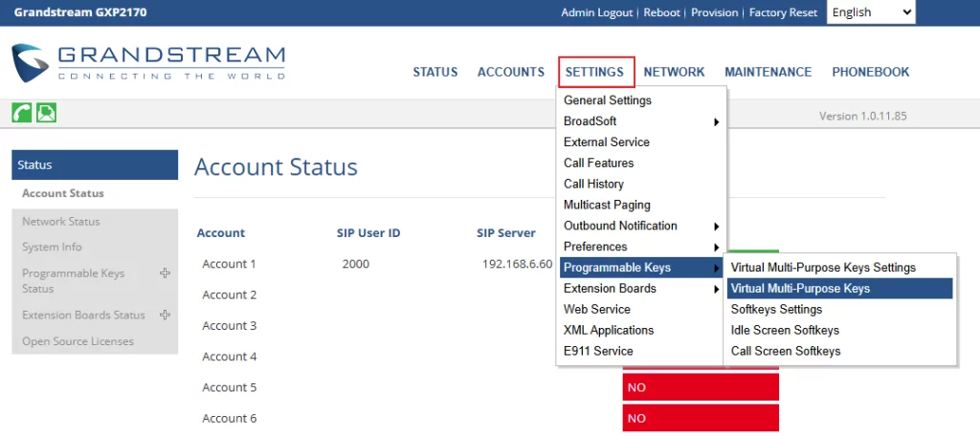This screenshot has width=980, height=436.
Task: Click the green message envelope icon
Action: click(x=46, y=113)
